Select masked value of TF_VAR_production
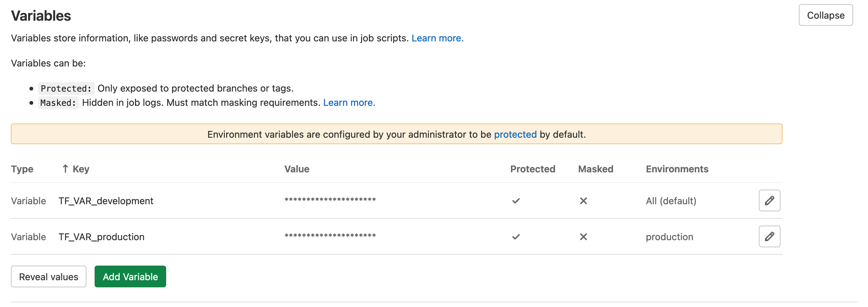The width and height of the screenshot is (868, 307). click(330, 236)
